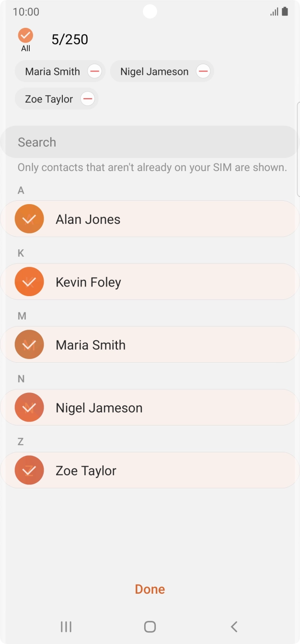Tap the signal strength icon
This screenshot has height=644, width=300.
(x=274, y=11)
